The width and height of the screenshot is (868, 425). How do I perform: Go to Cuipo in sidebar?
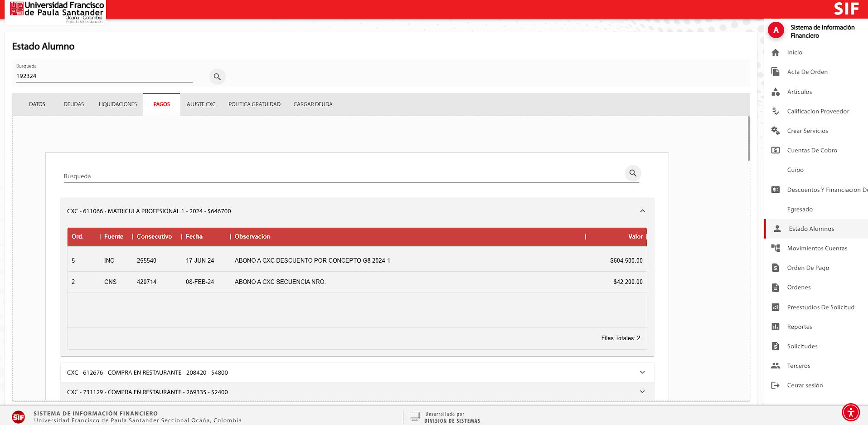(x=795, y=170)
